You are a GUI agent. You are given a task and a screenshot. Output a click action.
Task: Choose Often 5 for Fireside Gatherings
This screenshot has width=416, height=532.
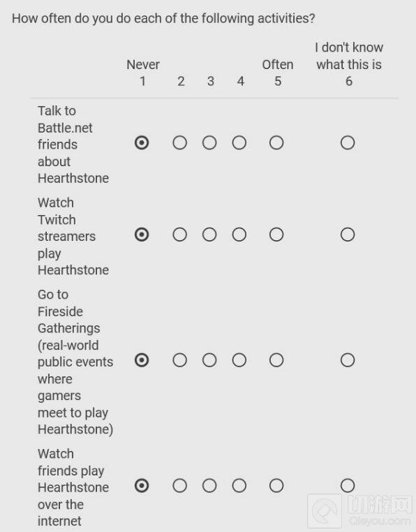pyautogui.click(x=276, y=360)
